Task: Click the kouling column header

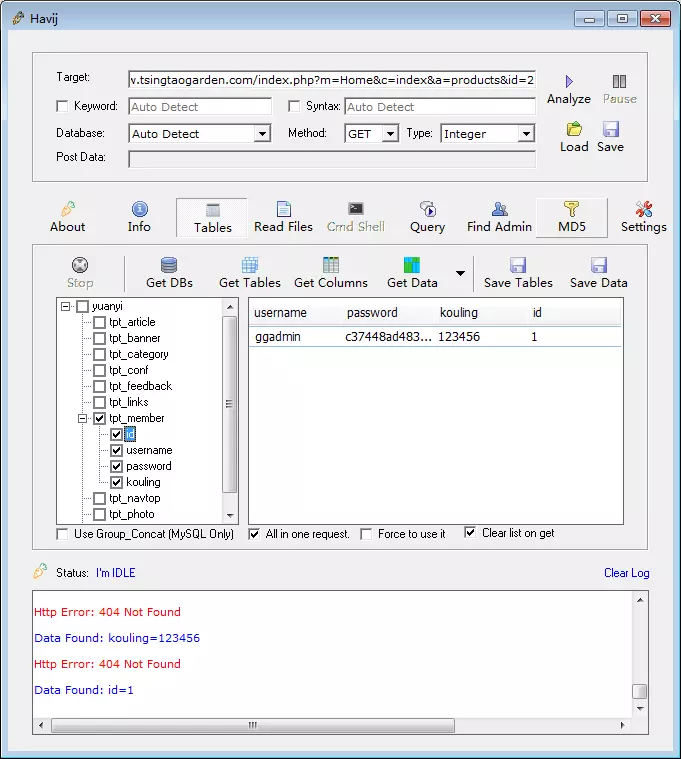Action: (x=482, y=313)
